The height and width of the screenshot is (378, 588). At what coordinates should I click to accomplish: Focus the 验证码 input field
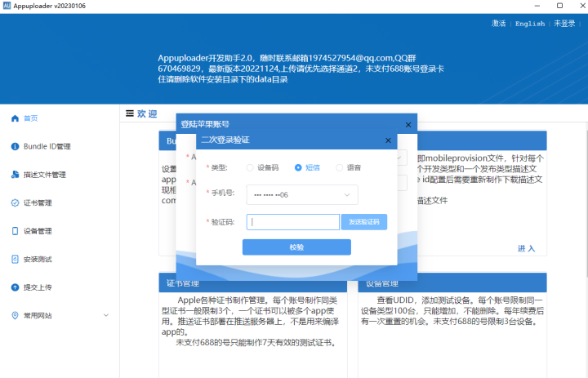(x=293, y=222)
